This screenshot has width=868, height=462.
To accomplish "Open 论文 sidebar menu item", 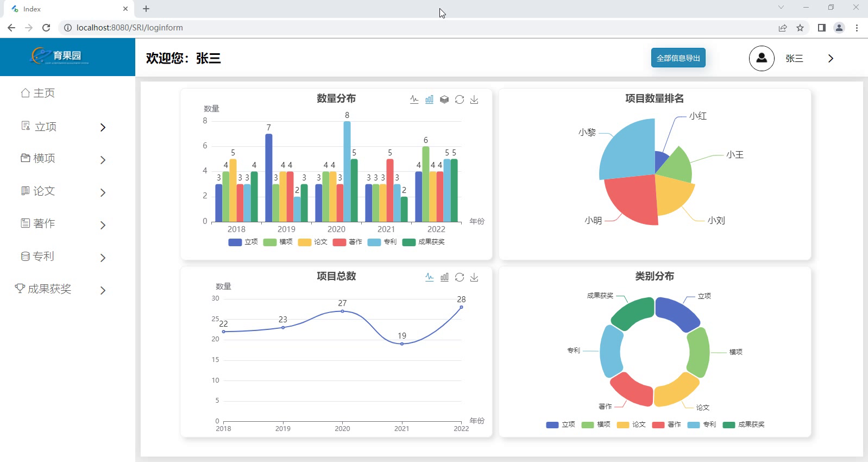I will click(x=38, y=191).
